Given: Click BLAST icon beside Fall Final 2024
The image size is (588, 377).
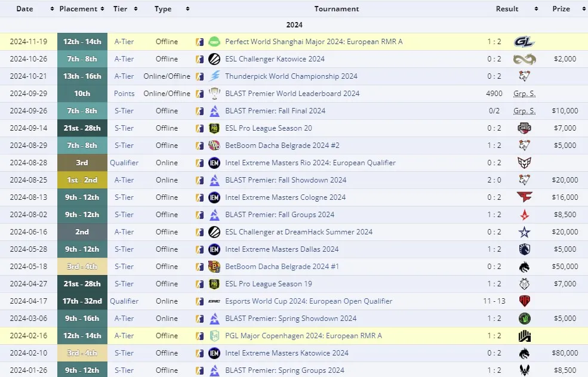Looking at the screenshot, I should 214,110.
